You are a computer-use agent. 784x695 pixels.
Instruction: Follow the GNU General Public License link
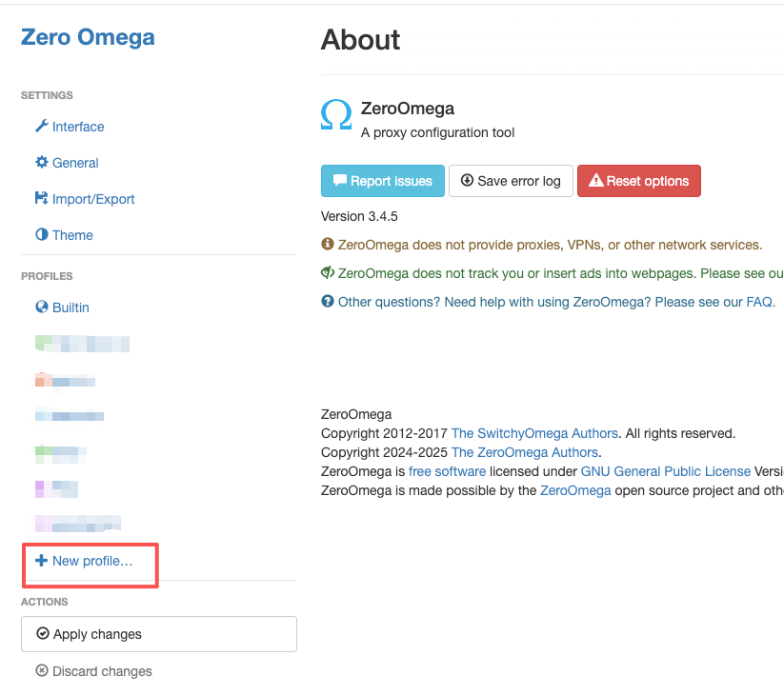click(666, 471)
